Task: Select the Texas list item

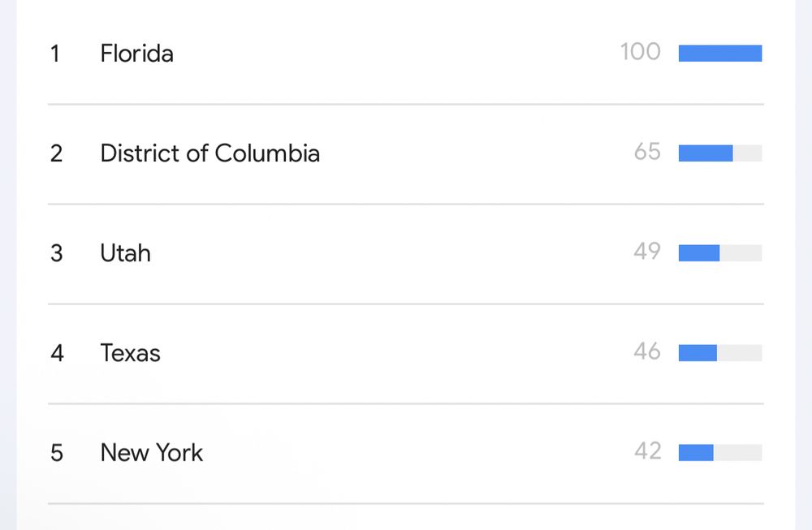Action: 405,354
